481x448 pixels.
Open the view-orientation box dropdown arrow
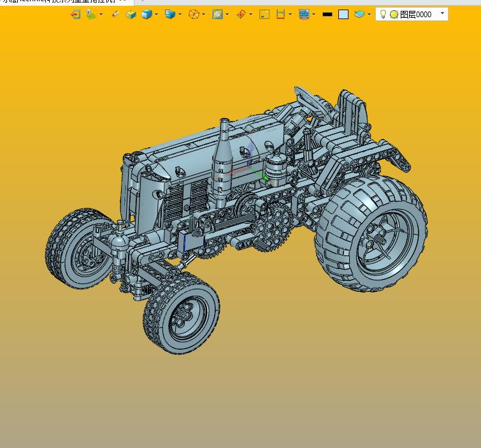180,14
